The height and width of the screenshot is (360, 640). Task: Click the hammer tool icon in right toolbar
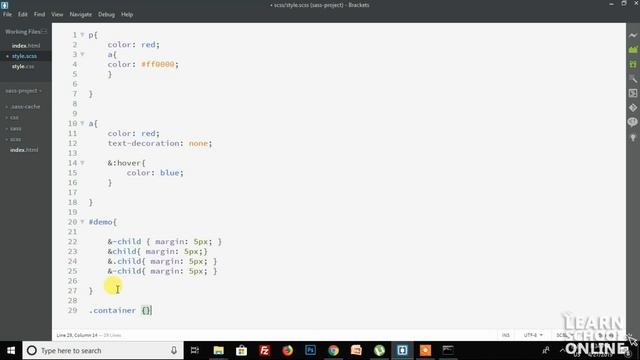(x=633, y=79)
